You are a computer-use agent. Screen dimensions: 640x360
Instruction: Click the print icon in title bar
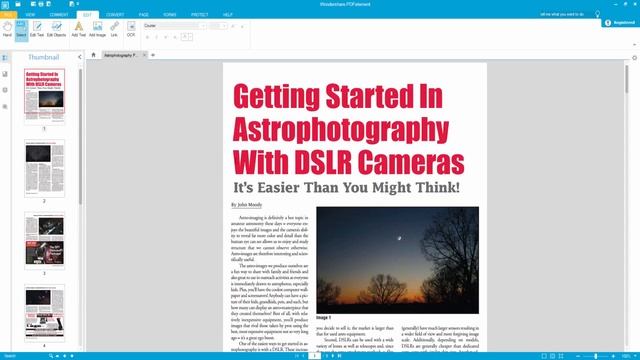pyautogui.click(x=41, y=4)
